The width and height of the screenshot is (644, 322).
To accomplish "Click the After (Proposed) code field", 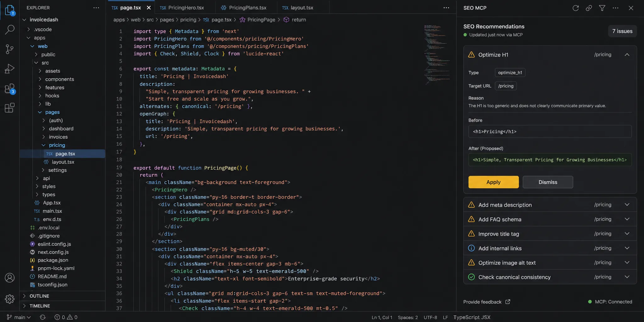I will click(550, 160).
